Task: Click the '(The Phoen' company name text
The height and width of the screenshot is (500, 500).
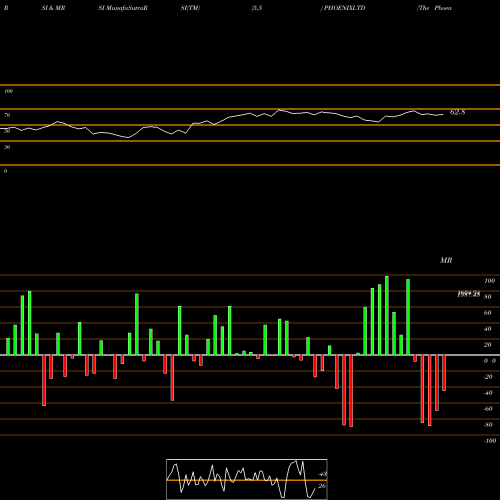Action: 434,8
